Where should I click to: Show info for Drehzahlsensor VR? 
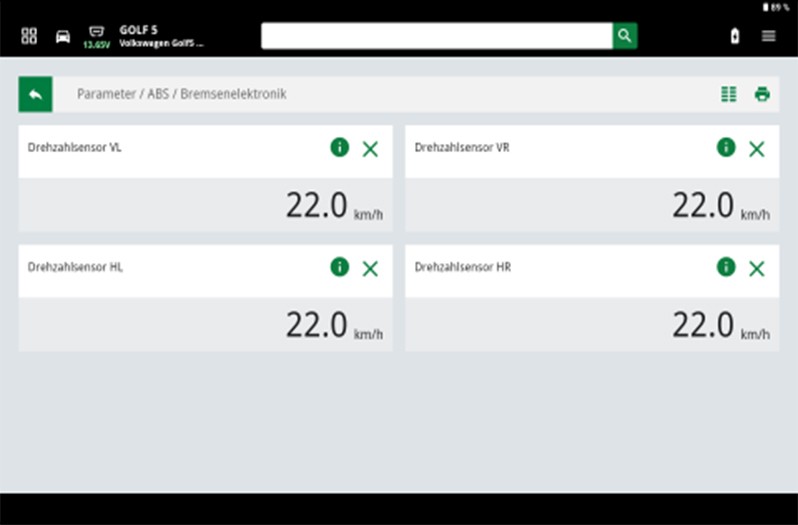point(726,148)
